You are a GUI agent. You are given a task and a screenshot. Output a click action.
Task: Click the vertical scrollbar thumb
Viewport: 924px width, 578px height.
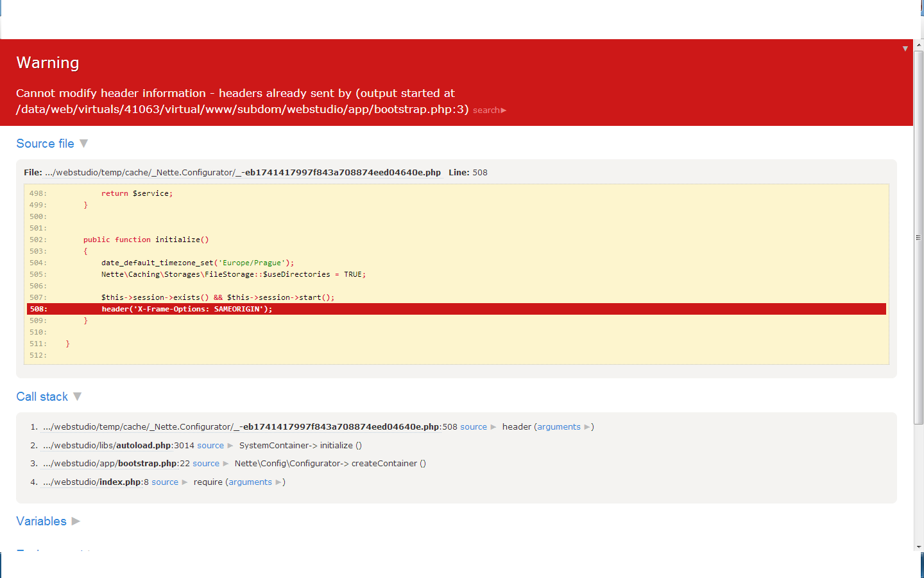coord(918,238)
